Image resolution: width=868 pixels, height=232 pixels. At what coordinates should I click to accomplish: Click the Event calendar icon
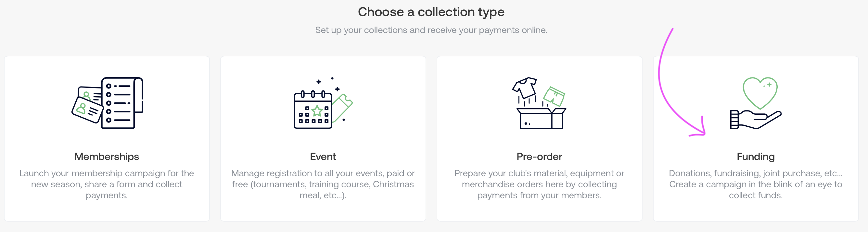click(x=313, y=110)
